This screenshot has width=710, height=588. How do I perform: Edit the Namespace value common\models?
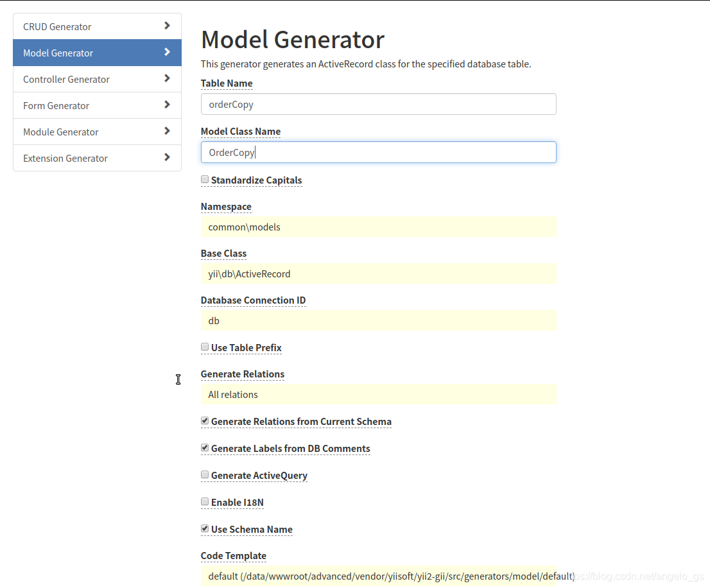point(379,227)
